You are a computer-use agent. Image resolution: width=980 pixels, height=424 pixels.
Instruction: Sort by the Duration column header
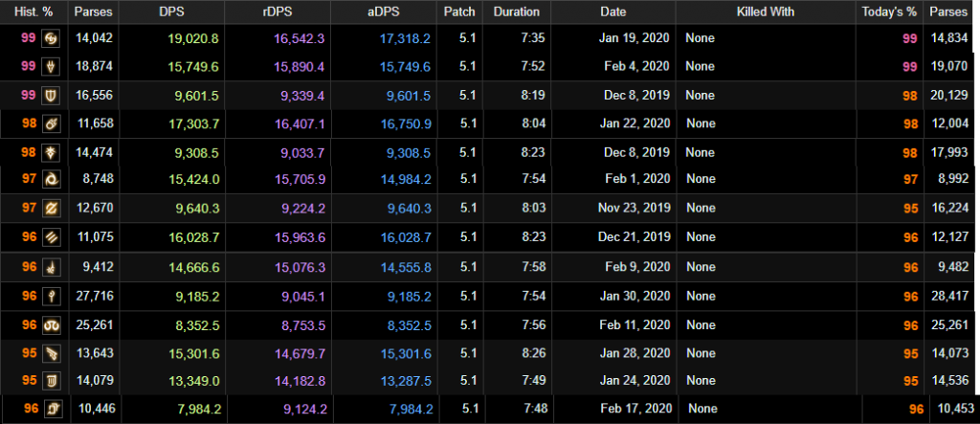coord(516,11)
